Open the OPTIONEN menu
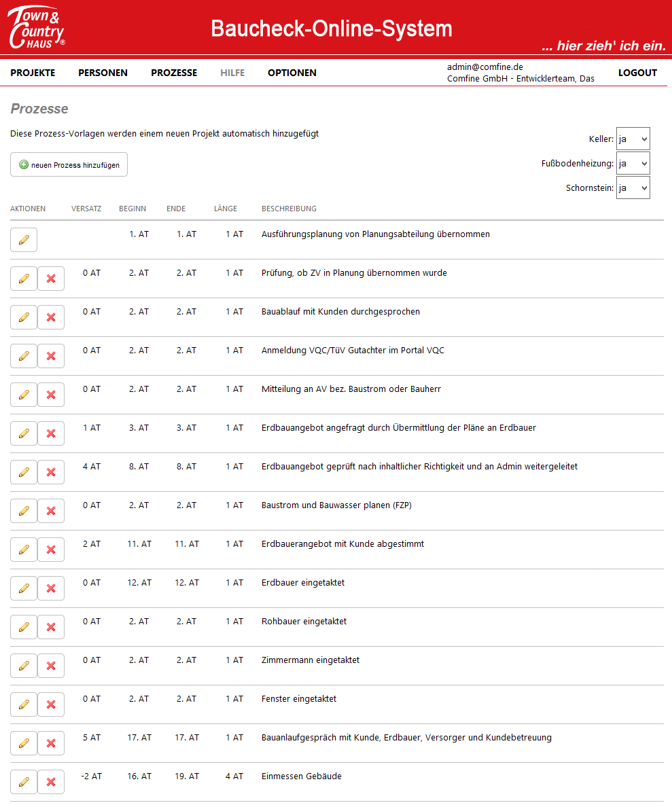This screenshot has height=805, width=672. [x=292, y=73]
